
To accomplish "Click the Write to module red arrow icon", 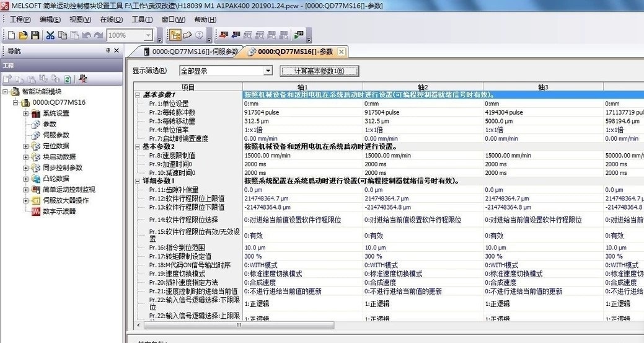I will (223, 35).
